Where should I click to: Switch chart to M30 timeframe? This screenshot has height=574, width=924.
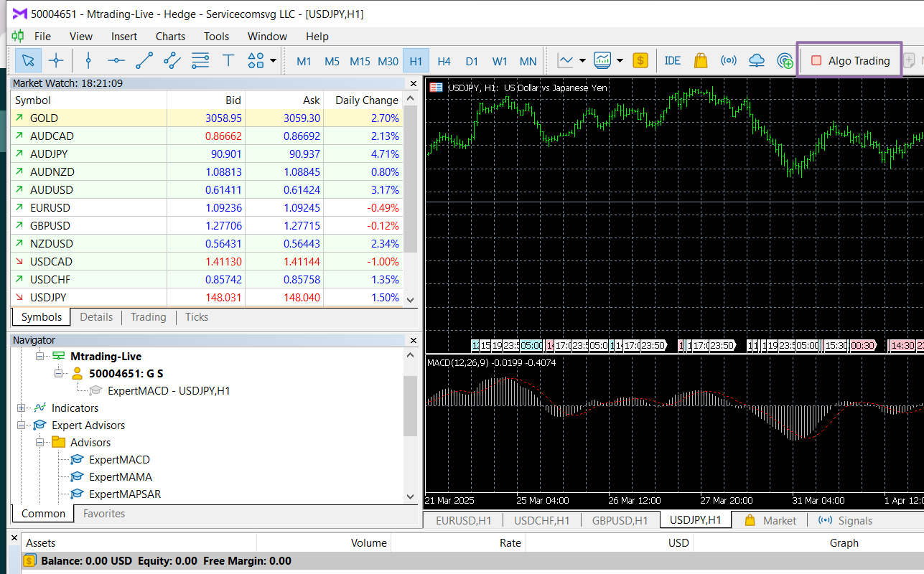pos(388,61)
